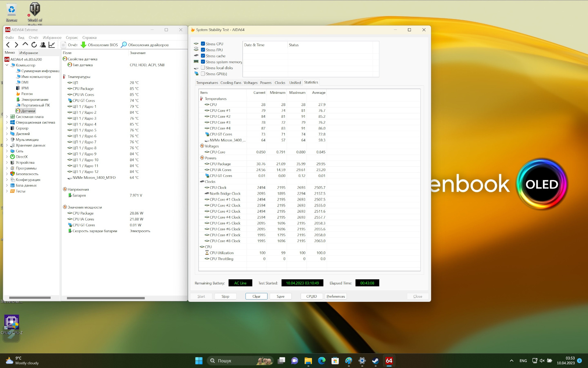Open Обновления драйверов driver updates
Screen dimensions: 588x368
pyautogui.click(x=145, y=45)
